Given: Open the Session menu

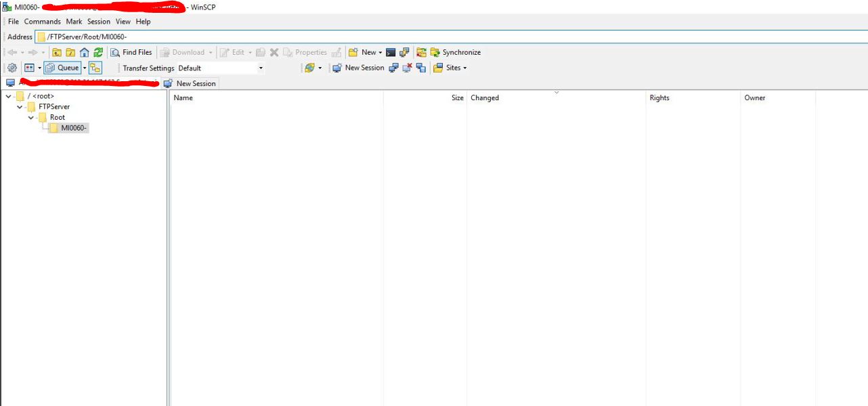Looking at the screenshot, I should click(x=98, y=22).
